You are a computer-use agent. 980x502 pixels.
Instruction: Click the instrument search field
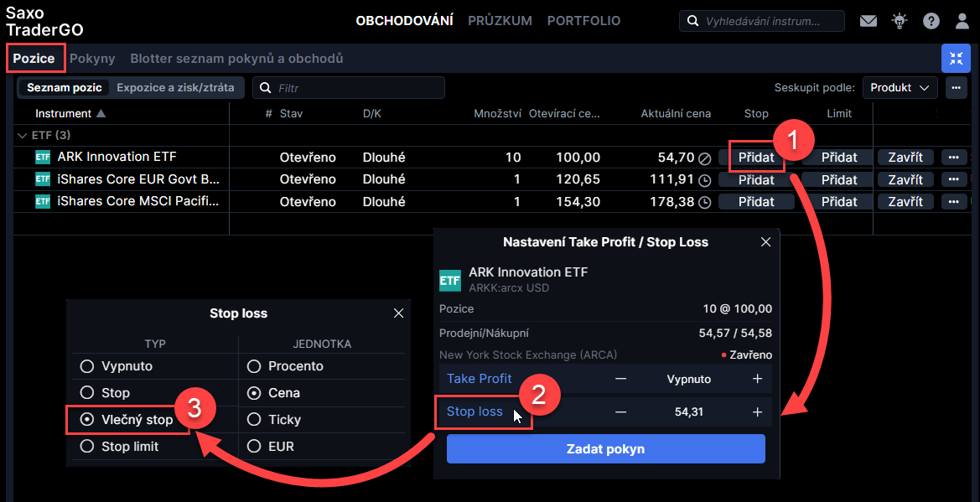762,21
